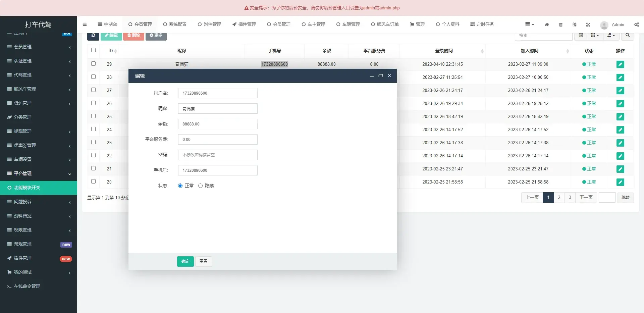Image resolution: width=644 pixels, height=313 pixels.
Task: Check the checkbox for row ID 29
Action: point(93,63)
